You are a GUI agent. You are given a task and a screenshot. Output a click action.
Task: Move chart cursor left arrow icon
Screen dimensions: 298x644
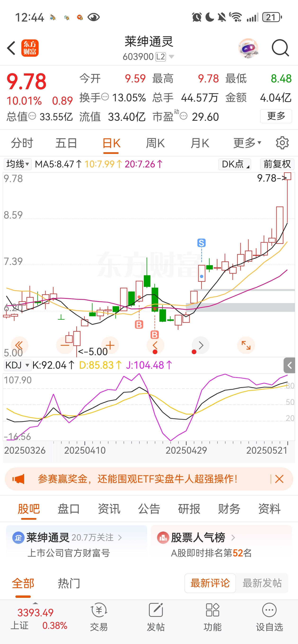tap(155, 345)
